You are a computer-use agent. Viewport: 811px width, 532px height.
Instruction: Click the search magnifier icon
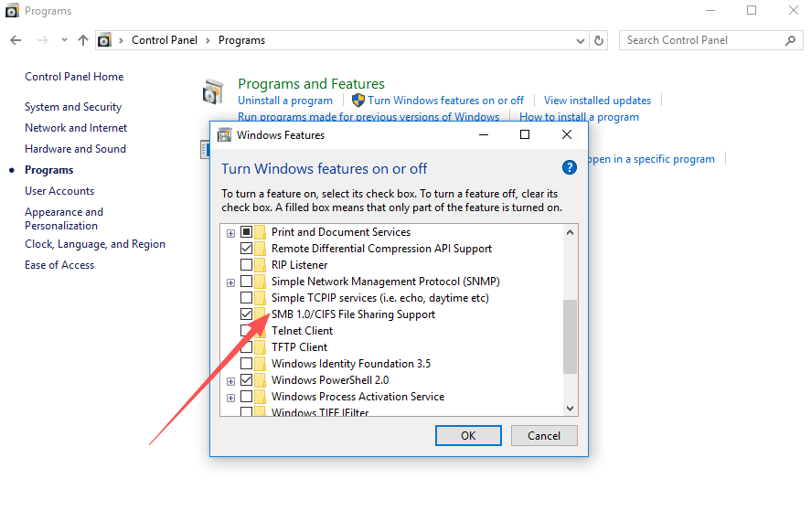point(790,40)
